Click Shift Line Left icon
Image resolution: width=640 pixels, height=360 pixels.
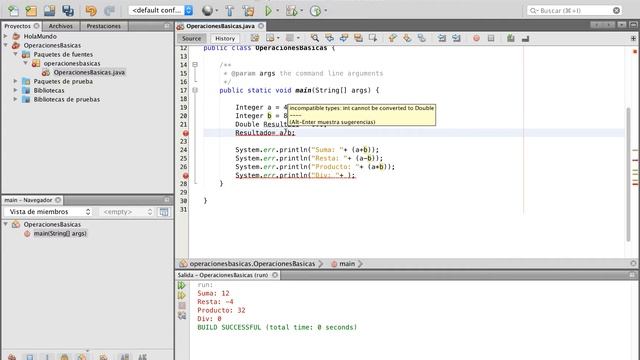point(442,38)
